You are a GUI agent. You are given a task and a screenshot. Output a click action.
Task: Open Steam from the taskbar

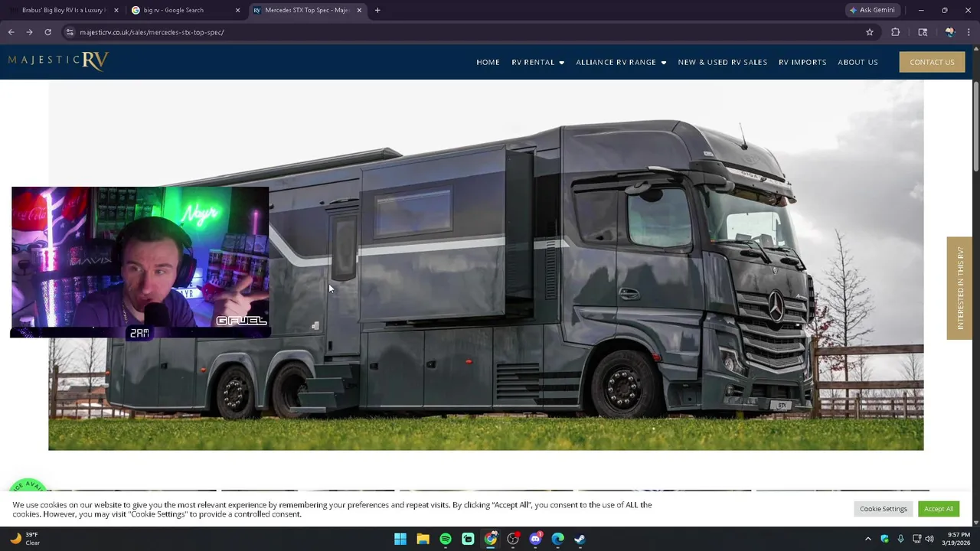point(580,539)
